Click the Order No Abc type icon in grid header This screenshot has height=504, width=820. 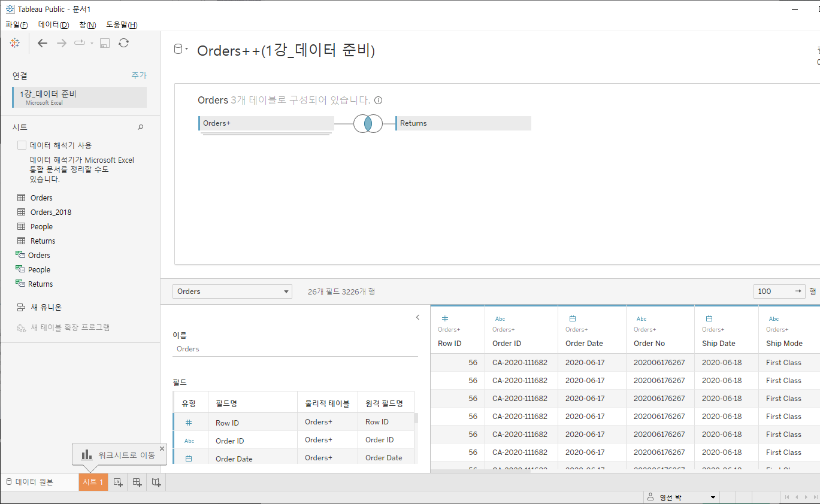[x=641, y=319]
